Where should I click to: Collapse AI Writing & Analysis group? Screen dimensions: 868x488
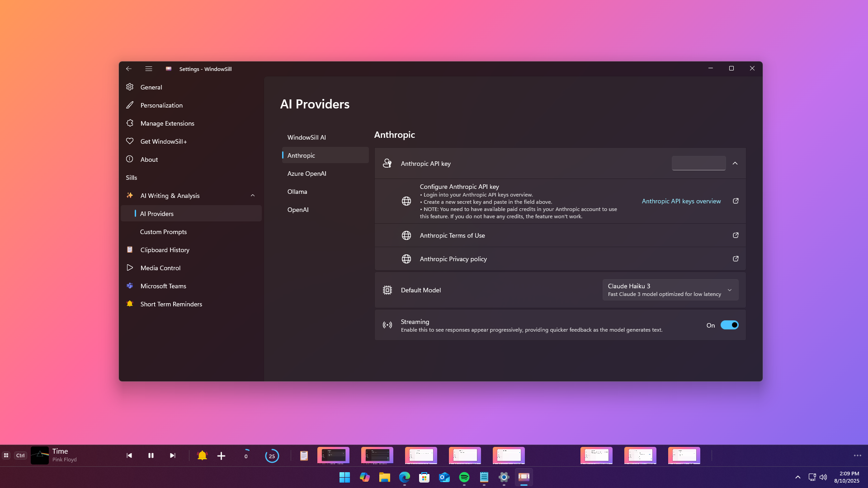[253, 196]
